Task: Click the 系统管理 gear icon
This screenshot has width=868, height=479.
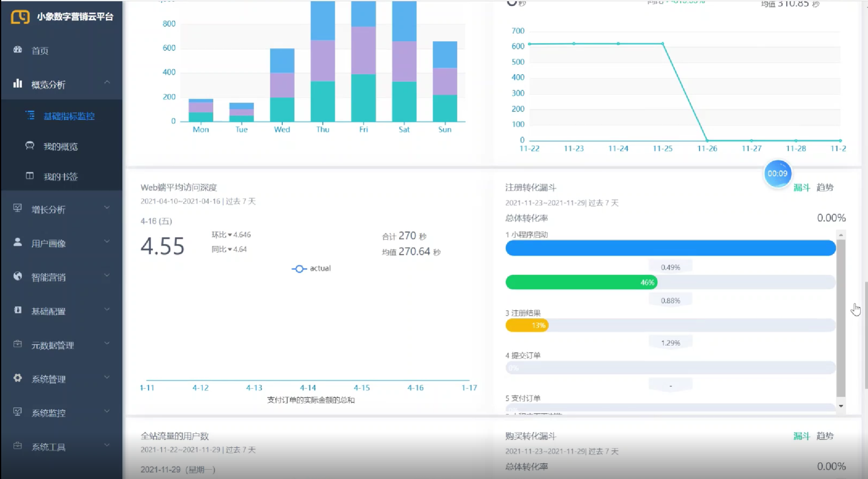Action: click(x=18, y=378)
